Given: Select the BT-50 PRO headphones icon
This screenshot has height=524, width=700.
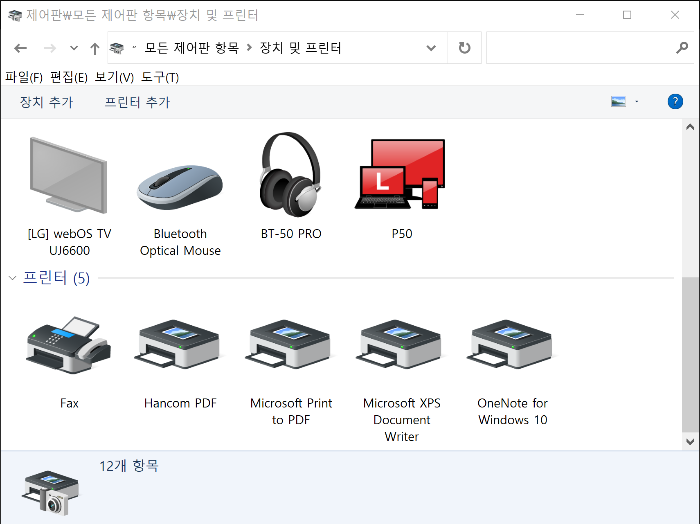Looking at the screenshot, I should tap(291, 175).
